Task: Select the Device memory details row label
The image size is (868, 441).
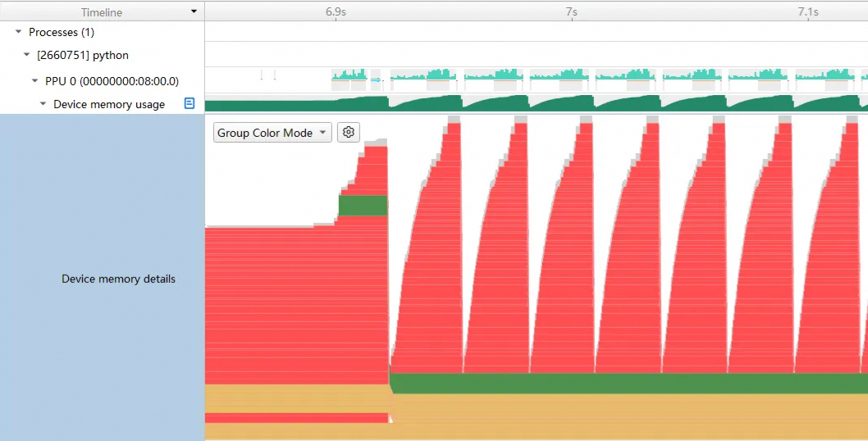Action: 118,279
